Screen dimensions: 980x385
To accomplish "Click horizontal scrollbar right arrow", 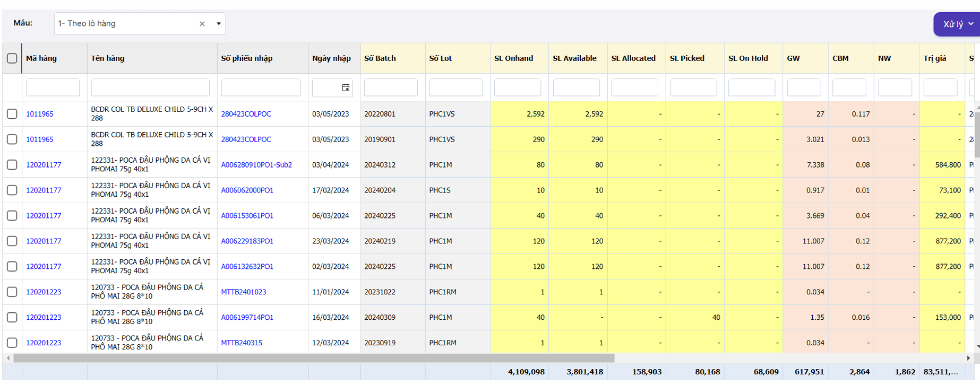I will click(x=969, y=358).
